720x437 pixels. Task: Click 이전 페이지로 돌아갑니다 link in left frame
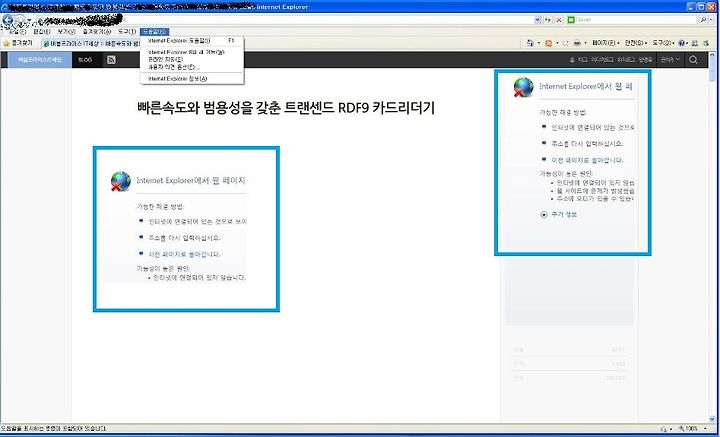(x=184, y=254)
